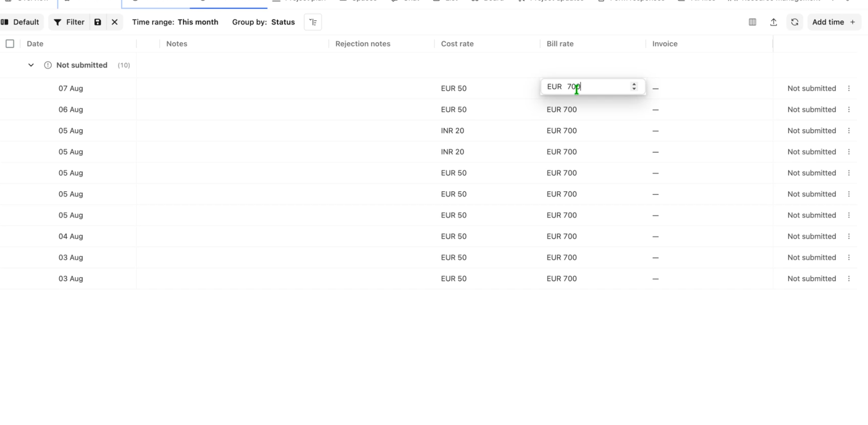Screen dimensions: 868x425
Task: Open the more options menu for 06 Aug
Action: (849, 109)
